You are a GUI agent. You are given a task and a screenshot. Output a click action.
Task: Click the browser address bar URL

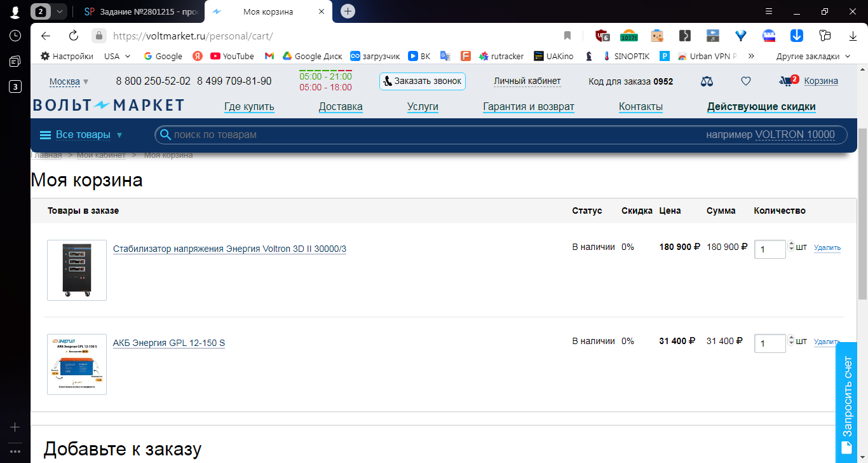pos(193,36)
